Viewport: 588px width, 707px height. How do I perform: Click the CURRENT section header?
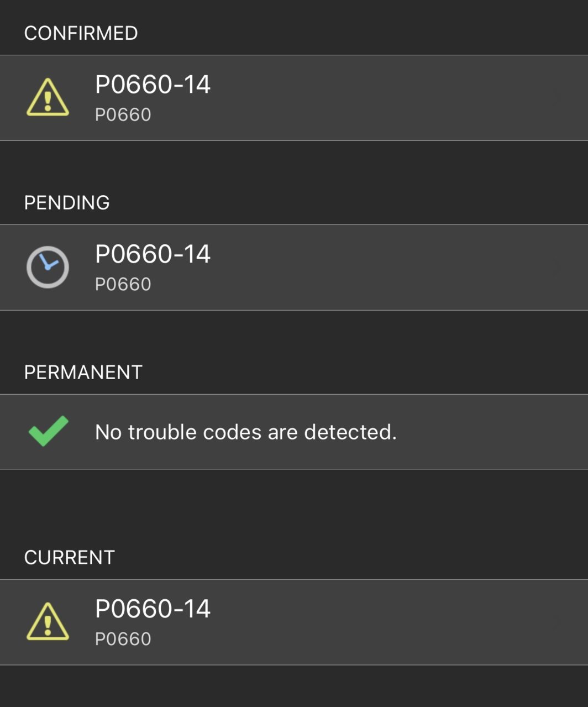[70, 558]
